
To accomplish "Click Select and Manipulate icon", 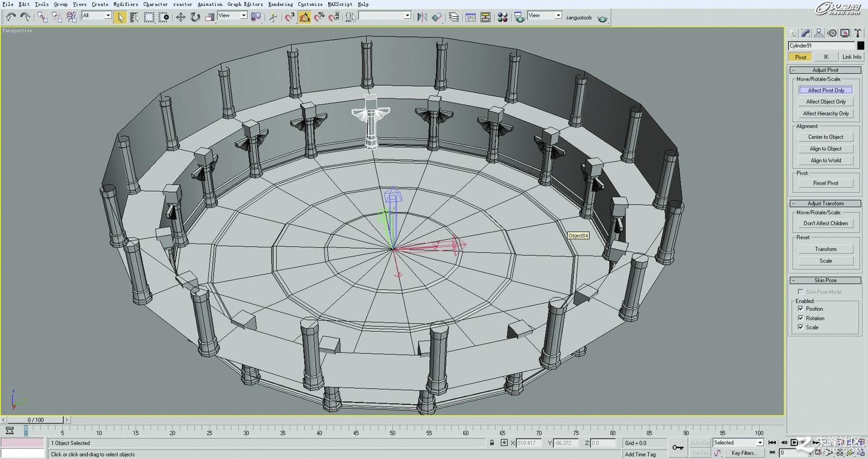I will pyautogui.click(x=273, y=17).
